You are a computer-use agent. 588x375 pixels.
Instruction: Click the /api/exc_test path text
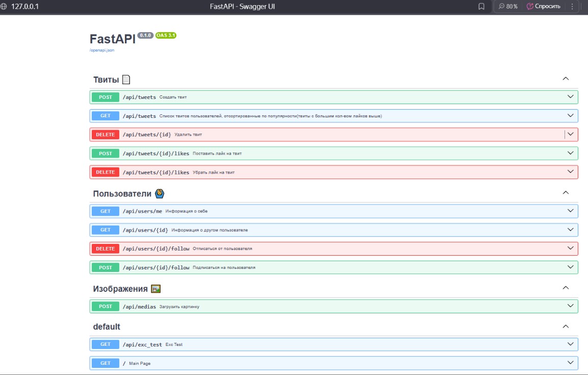pyautogui.click(x=142, y=344)
